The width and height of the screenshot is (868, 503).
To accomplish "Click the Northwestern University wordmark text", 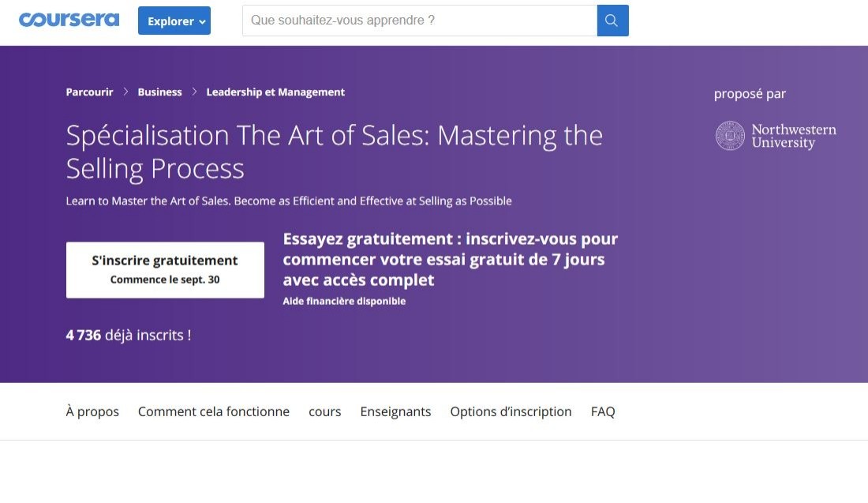I will click(794, 137).
